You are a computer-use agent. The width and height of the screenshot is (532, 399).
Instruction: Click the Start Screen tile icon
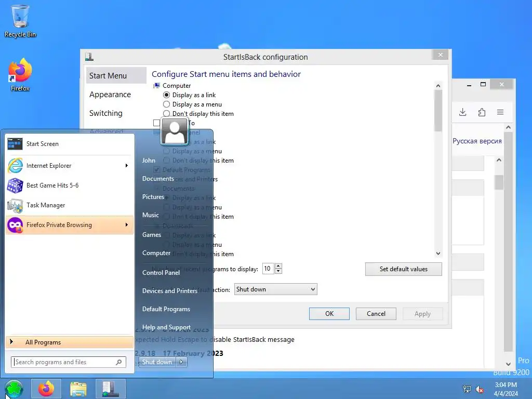pyautogui.click(x=15, y=144)
